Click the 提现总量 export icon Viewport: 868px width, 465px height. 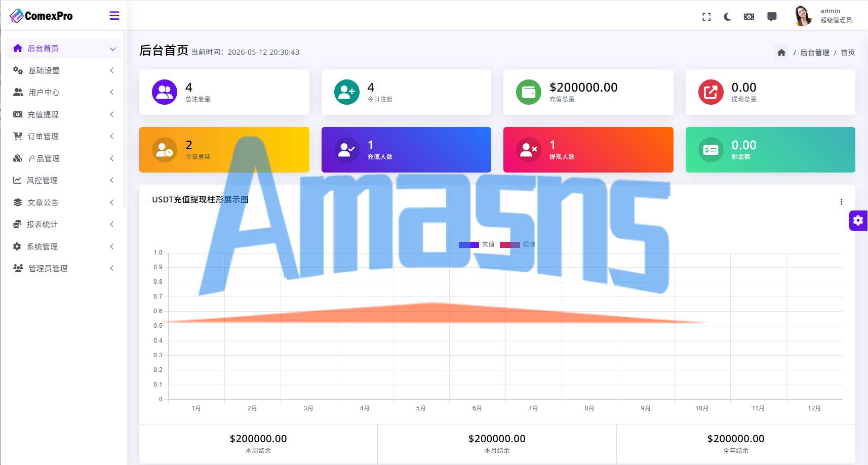tap(711, 92)
